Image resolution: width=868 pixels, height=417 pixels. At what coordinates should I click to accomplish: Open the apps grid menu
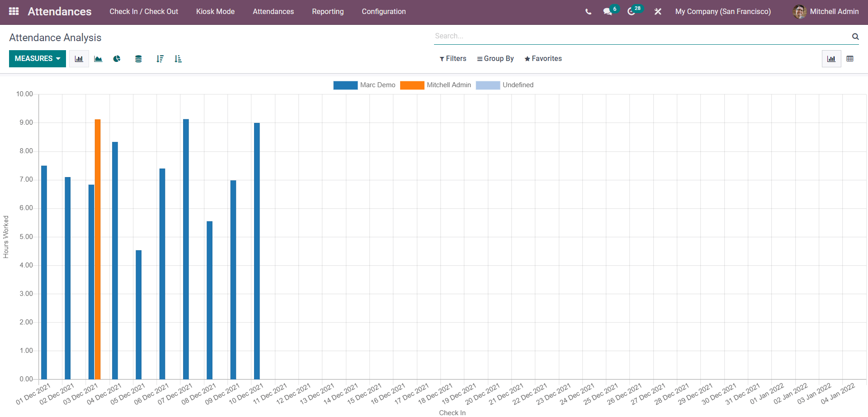pos(14,11)
